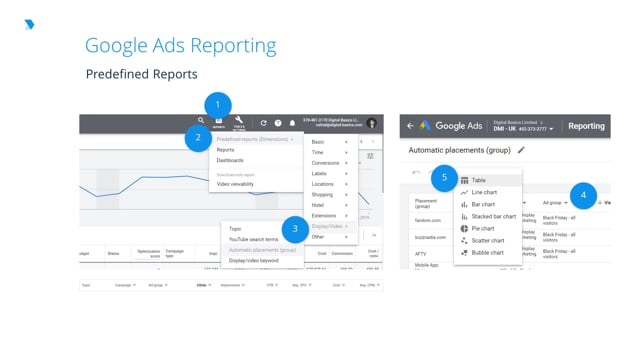Expand the Conversions reports submenu
Viewport: 640px width, 360px height.
pyautogui.click(x=331, y=163)
